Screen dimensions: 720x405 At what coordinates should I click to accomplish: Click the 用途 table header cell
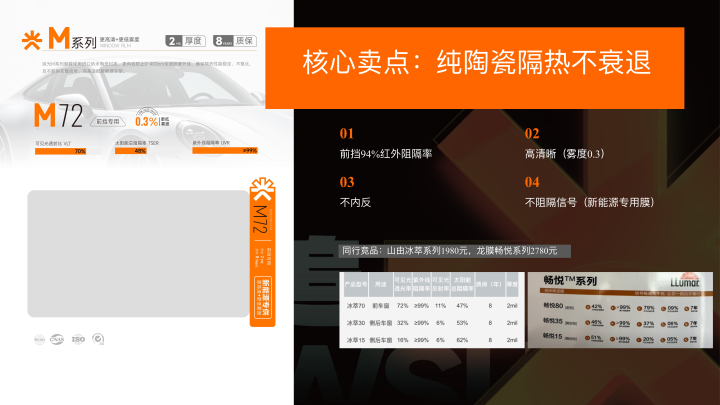tap(381, 284)
